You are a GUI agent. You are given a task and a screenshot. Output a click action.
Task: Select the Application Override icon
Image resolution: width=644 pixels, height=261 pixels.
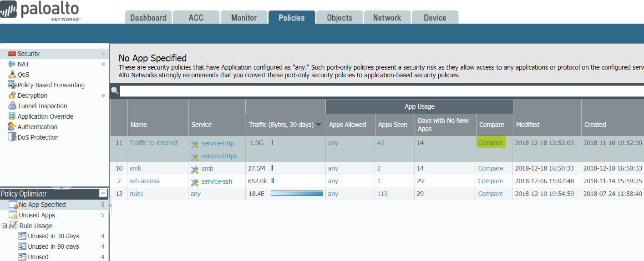click(x=12, y=116)
